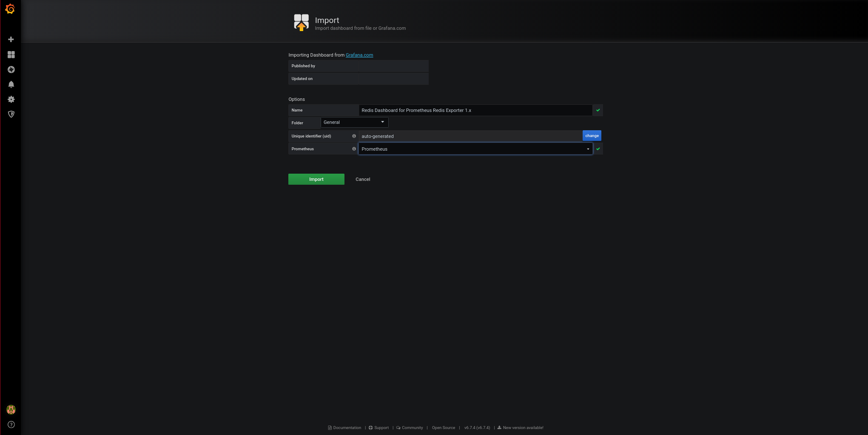Open the Help question mark icon
This screenshot has width=868, height=435.
tap(11, 424)
